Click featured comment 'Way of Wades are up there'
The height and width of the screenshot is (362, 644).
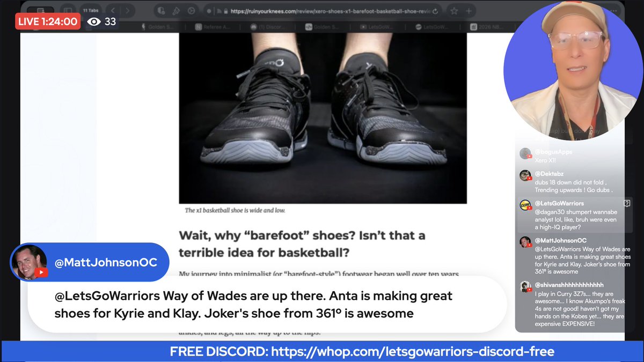pos(253,304)
